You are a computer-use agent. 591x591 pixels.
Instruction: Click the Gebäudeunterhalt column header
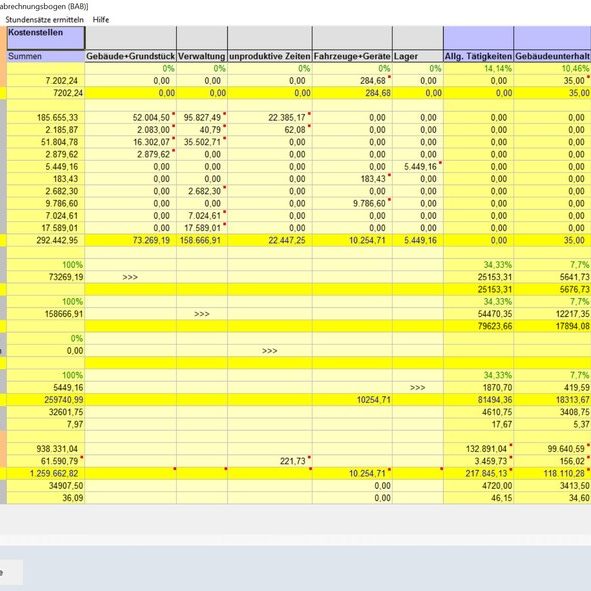(552, 56)
